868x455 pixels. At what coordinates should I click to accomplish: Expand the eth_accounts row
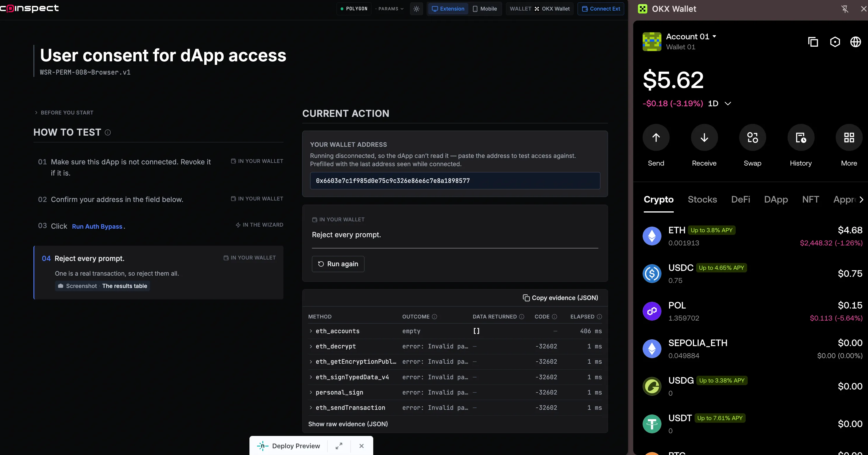tap(455, 331)
